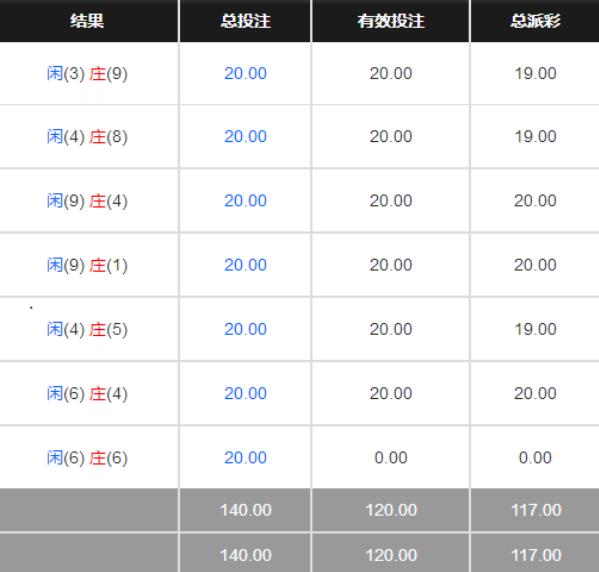Select the result cell 闲(9) 庄(1)
The image size is (599, 572).
click(87, 265)
